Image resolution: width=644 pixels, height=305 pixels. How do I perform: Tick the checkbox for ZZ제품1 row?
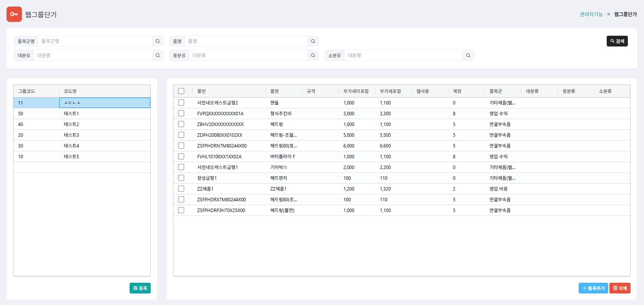coord(181,189)
